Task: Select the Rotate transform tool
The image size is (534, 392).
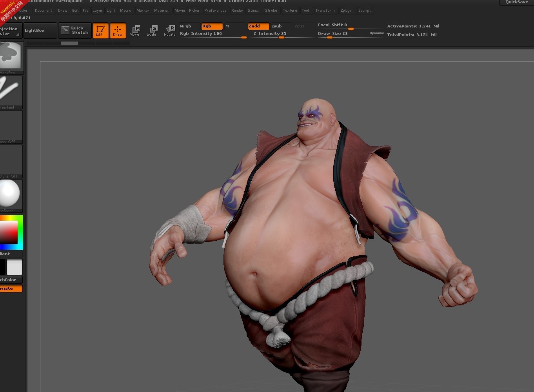Action: (169, 31)
